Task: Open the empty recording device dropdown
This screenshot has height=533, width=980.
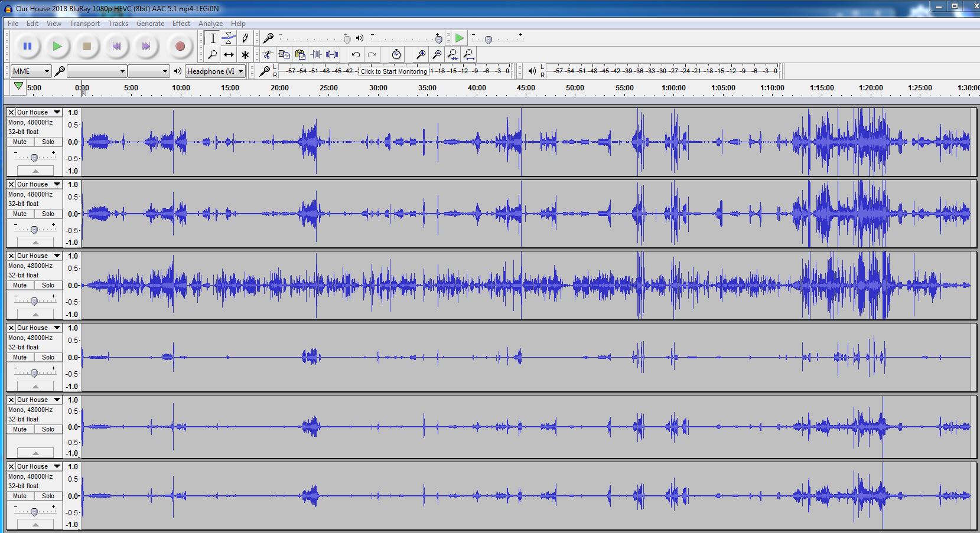Action: [97, 71]
